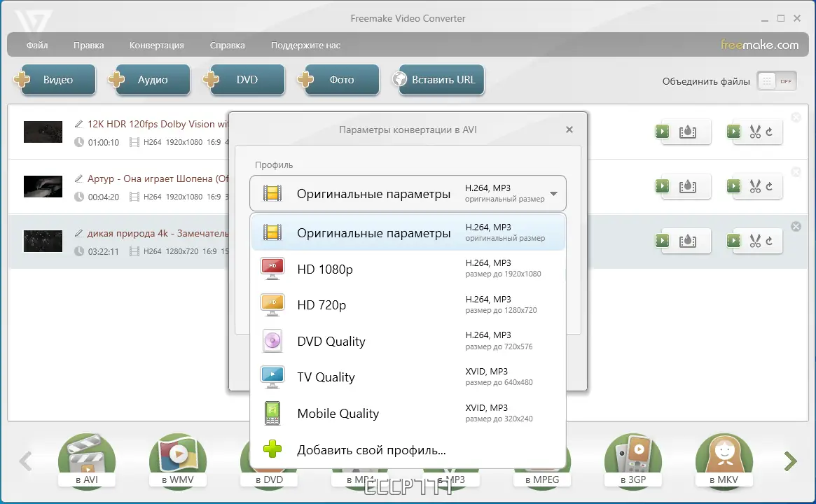816x504 pixels.
Task: Select the HD 720p profile
Action: coord(408,304)
